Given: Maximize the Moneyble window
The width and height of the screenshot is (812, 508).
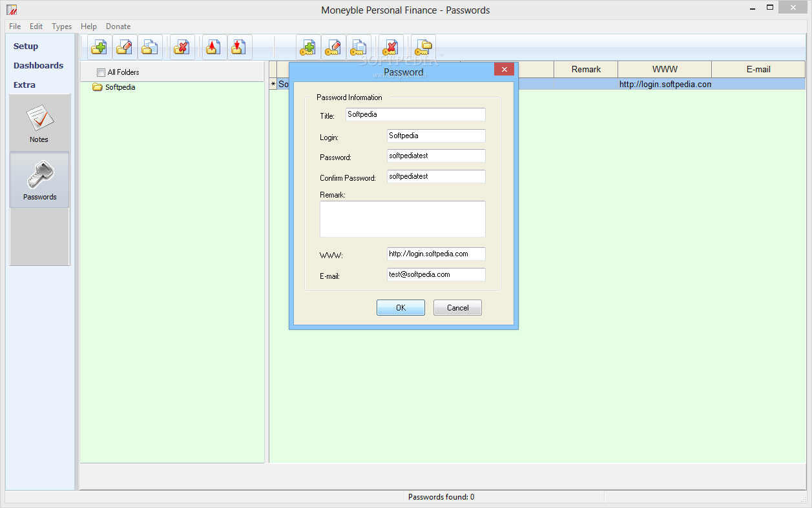Looking at the screenshot, I should 770,8.
